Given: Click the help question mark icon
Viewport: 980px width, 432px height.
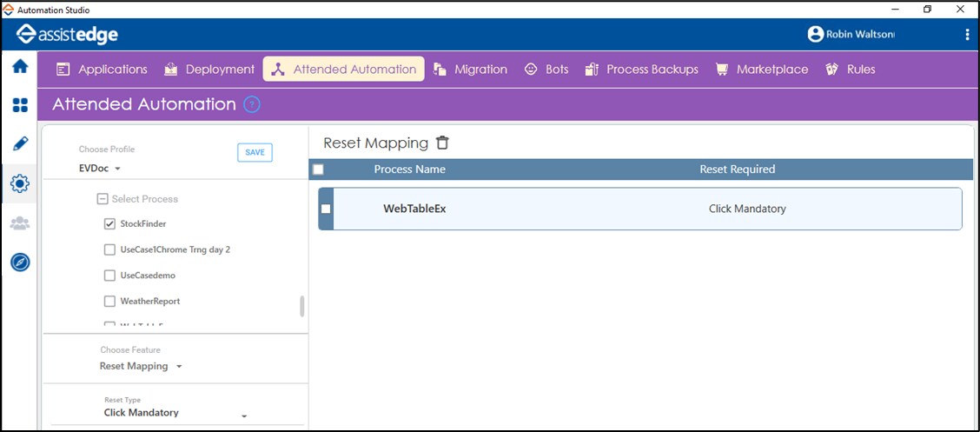Looking at the screenshot, I should (x=252, y=105).
